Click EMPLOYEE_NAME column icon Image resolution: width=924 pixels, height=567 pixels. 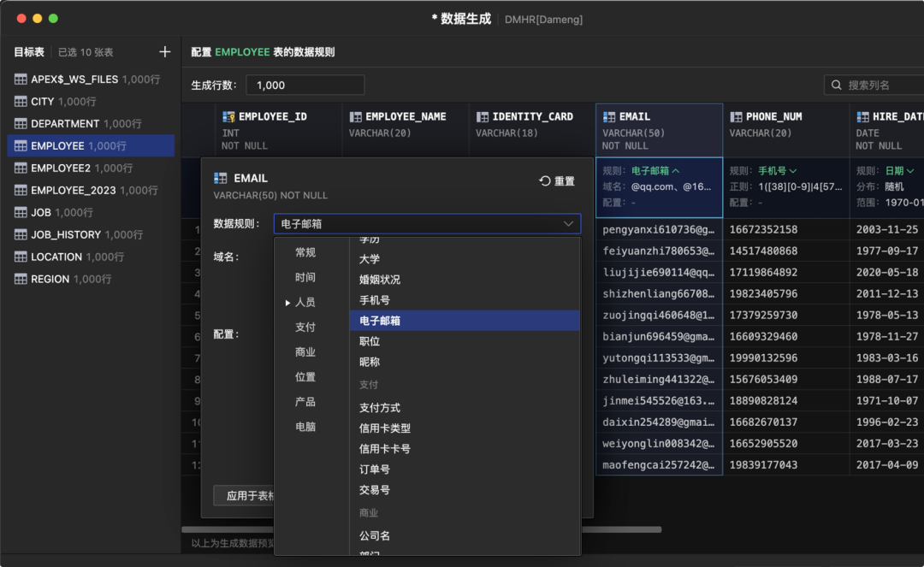point(355,116)
